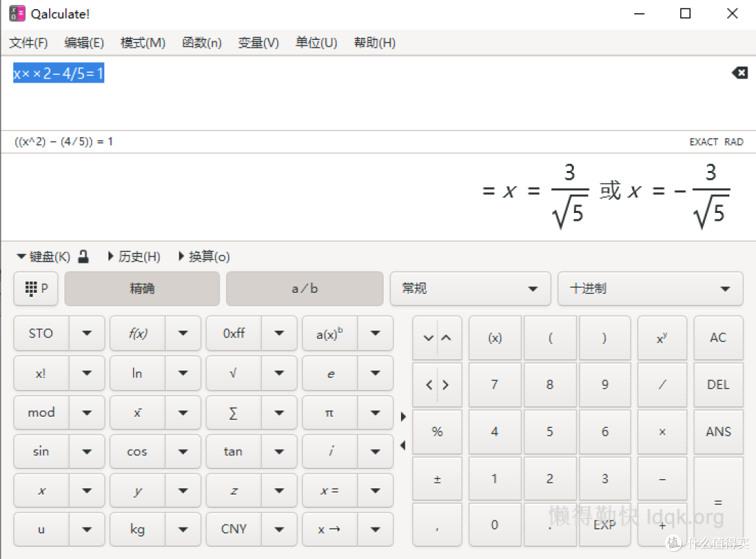Viewport: 756px width, 559px height.
Task: Open the dropdown arrow next to ln
Action: click(x=183, y=373)
